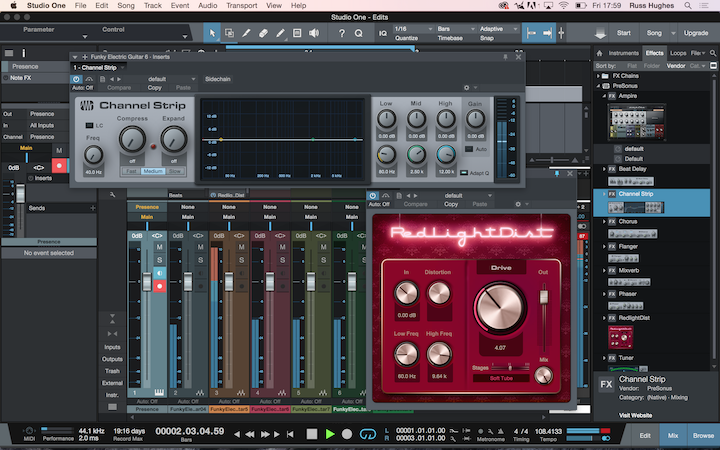The width and height of the screenshot is (720, 450).
Task: Click the IQ quantize toggle icon
Action: [x=382, y=33]
